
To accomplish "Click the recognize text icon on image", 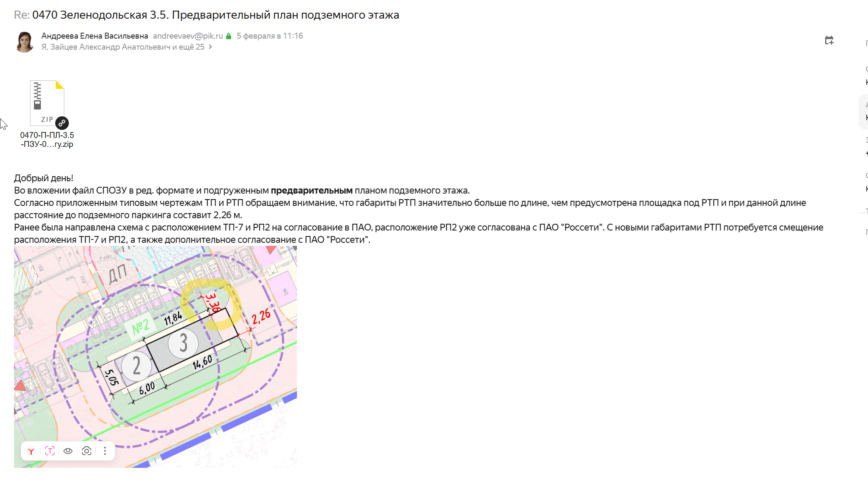I will coord(50,451).
